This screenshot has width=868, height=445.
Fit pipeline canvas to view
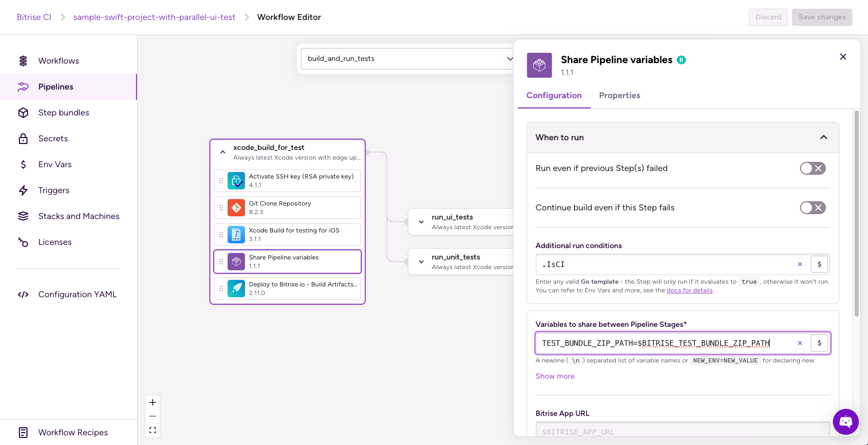[153, 430]
